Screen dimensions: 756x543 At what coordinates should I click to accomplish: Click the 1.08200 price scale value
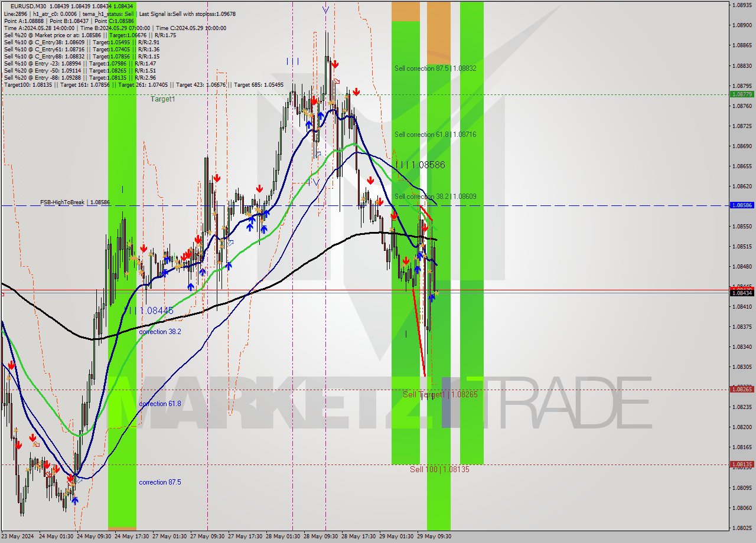(741, 427)
